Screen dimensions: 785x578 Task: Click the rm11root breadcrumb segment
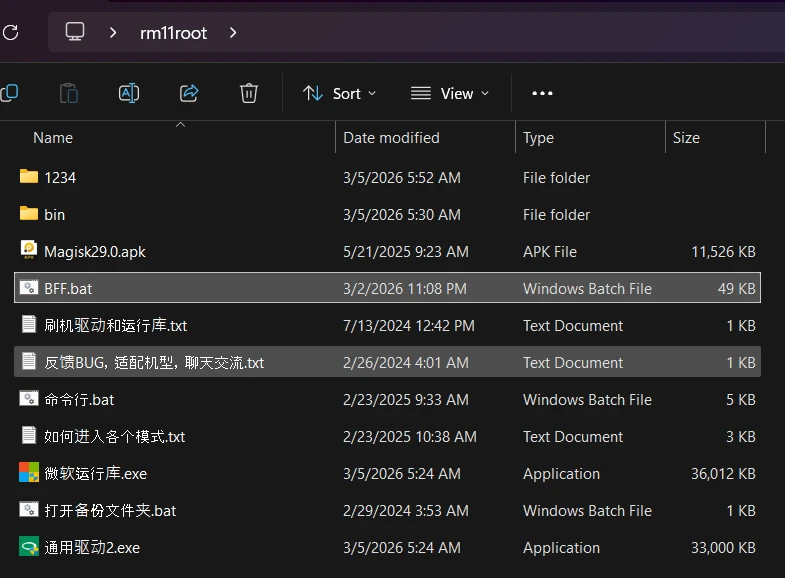tap(173, 33)
